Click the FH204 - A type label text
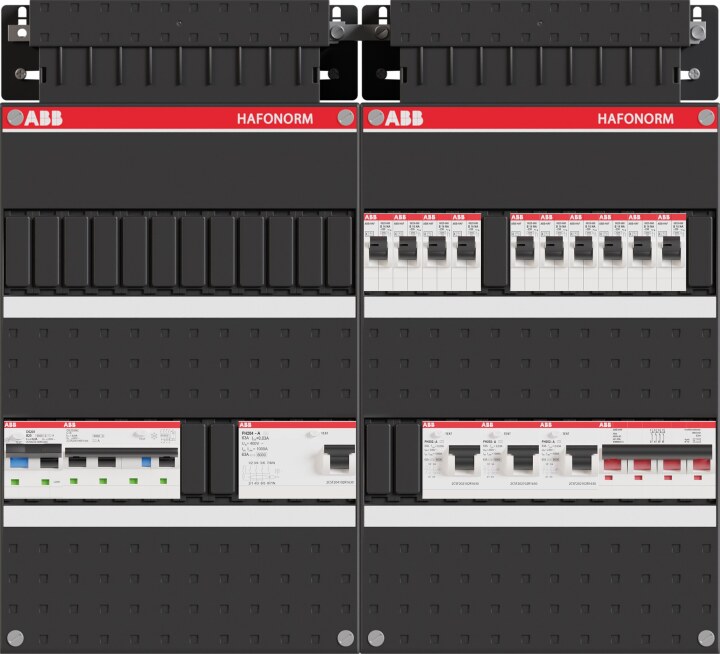The height and width of the screenshot is (654, 720). pos(251,433)
